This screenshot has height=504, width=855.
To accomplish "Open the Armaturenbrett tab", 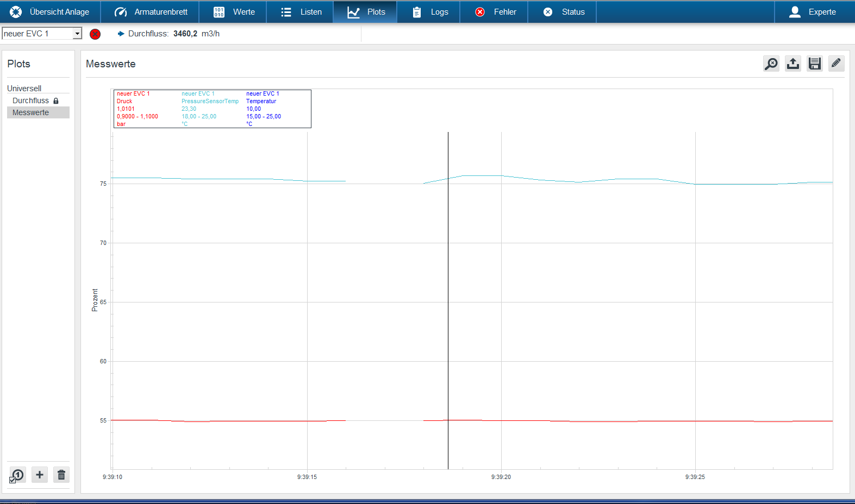I will (151, 12).
